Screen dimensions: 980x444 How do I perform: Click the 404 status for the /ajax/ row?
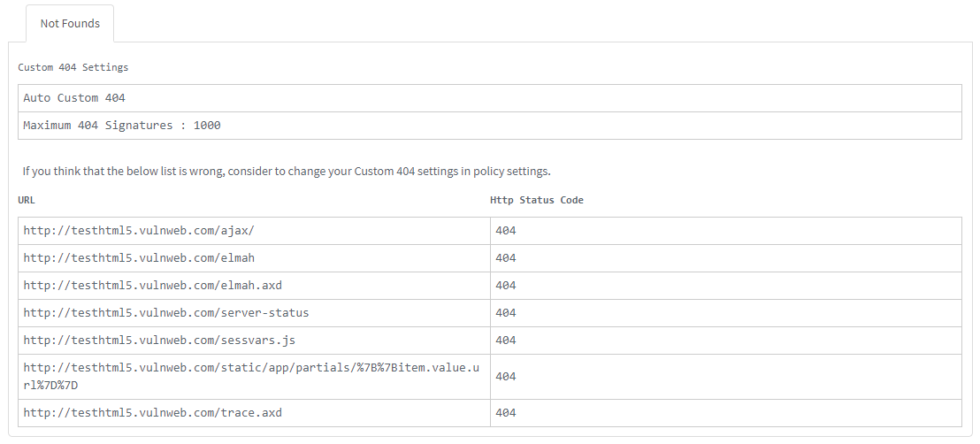click(506, 231)
